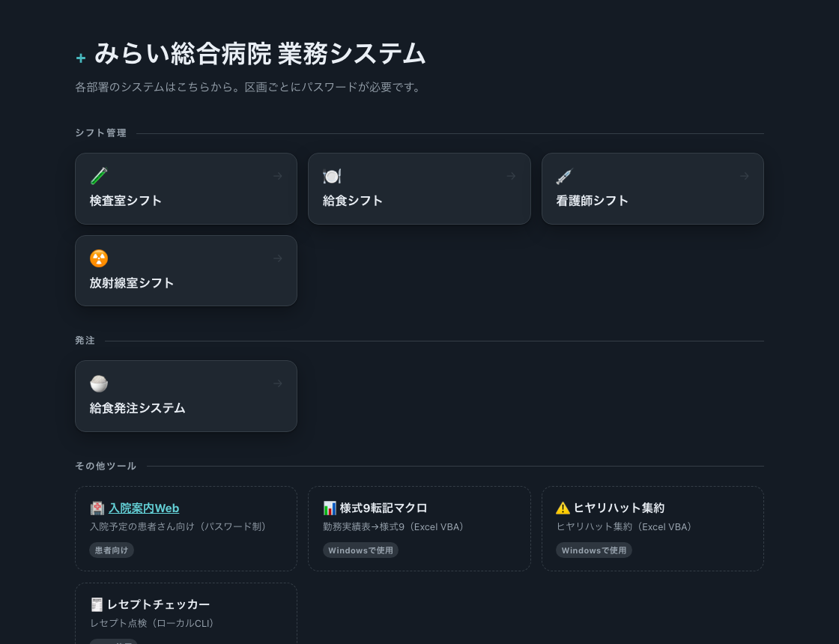Click the ヒヤリハット集約 title

tap(619, 508)
